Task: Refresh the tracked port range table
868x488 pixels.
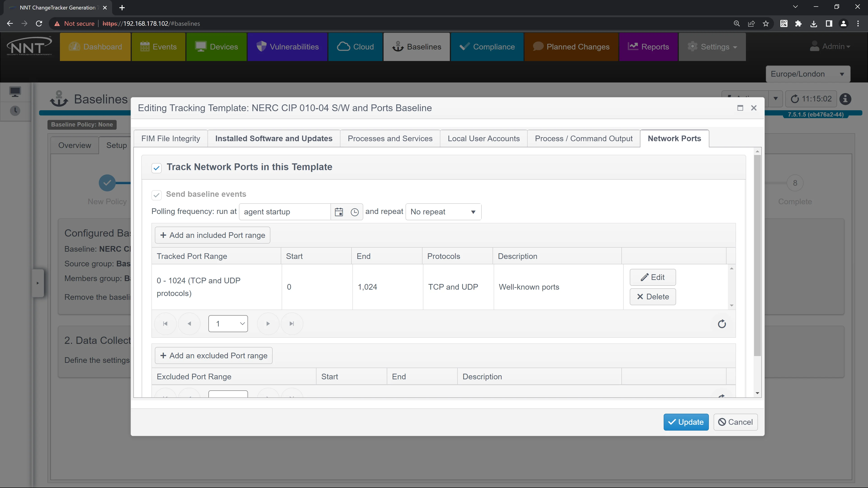Action: point(722,324)
